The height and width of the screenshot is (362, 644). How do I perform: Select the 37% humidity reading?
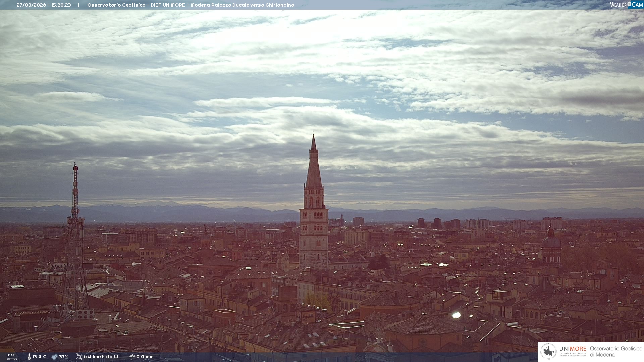click(x=64, y=357)
